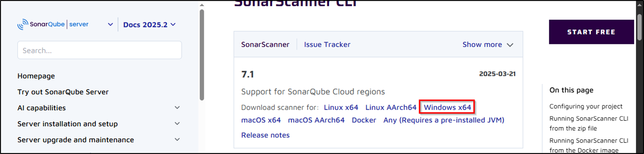Screen dimensions: 644x154
Task: Click the Search input field
Action: [99, 50]
